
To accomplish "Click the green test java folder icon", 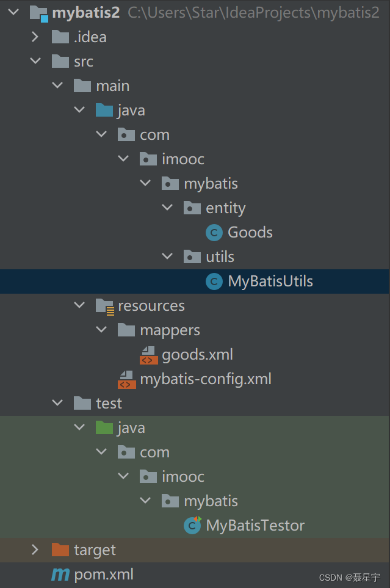I will (104, 427).
